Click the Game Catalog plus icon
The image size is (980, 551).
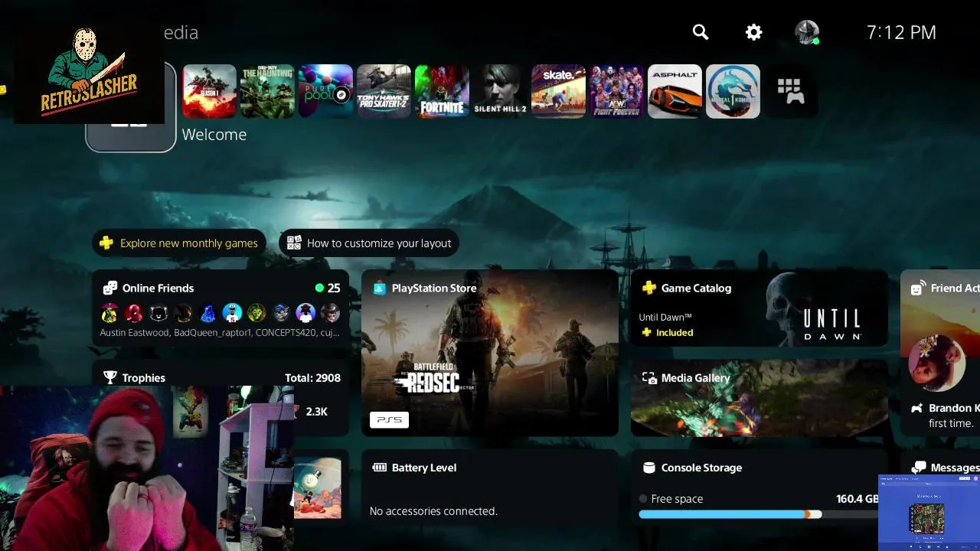(648, 288)
